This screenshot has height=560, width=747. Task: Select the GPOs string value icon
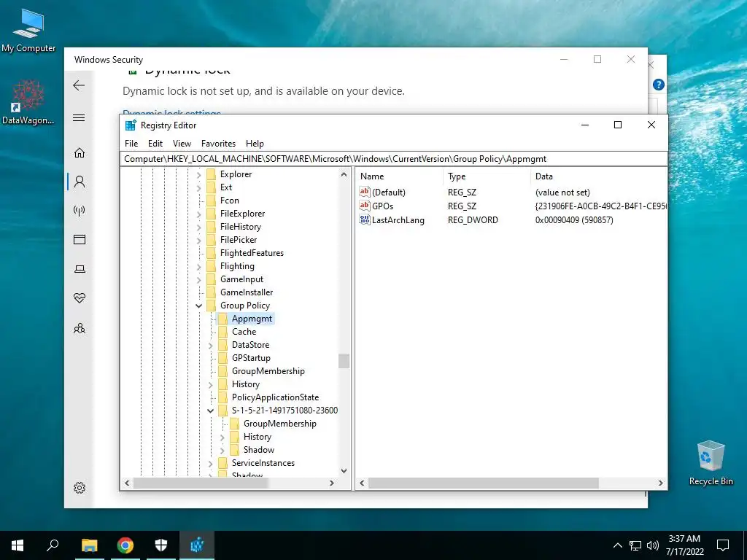(365, 206)
